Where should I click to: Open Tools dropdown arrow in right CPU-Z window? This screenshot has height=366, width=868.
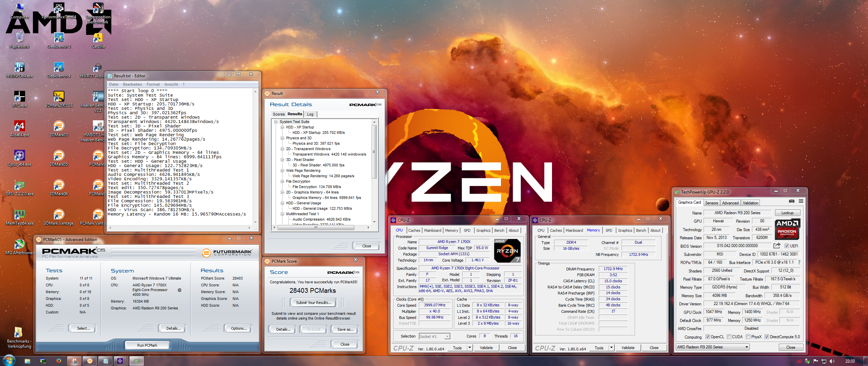611,348
